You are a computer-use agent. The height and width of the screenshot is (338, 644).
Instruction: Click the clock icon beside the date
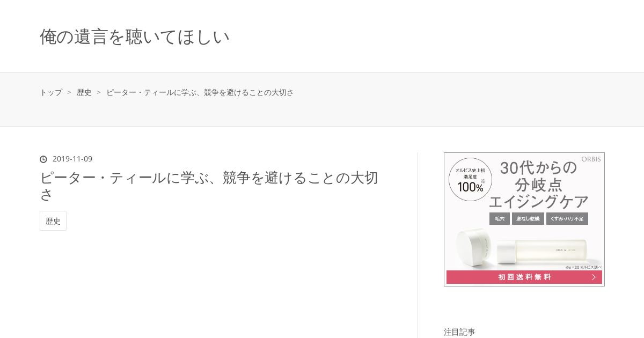(43, 159)
